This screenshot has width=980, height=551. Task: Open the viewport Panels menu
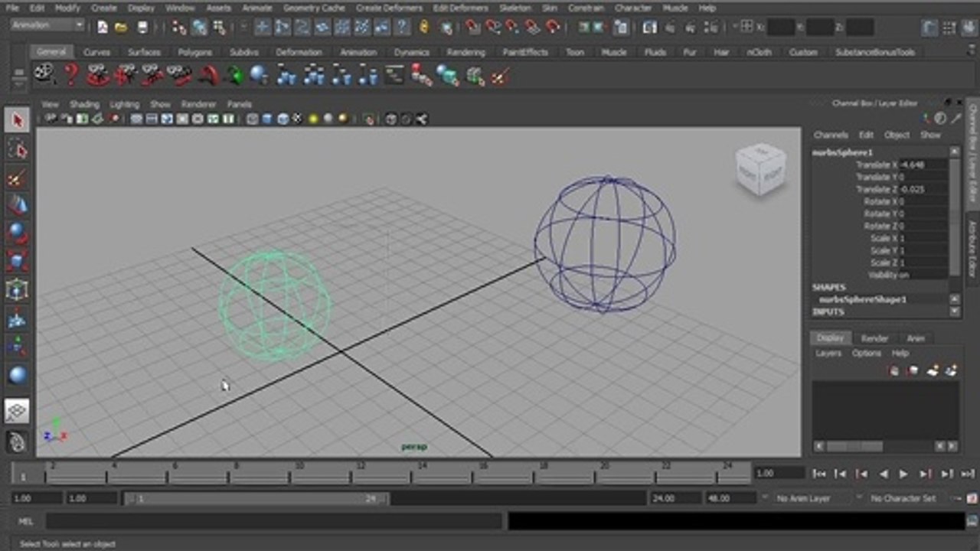click(240, 104)
